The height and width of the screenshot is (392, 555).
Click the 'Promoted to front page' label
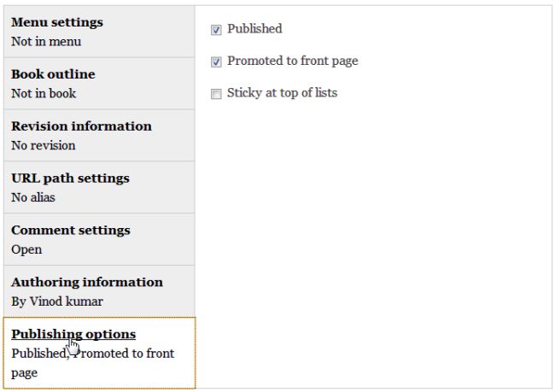tap(292, 61)
